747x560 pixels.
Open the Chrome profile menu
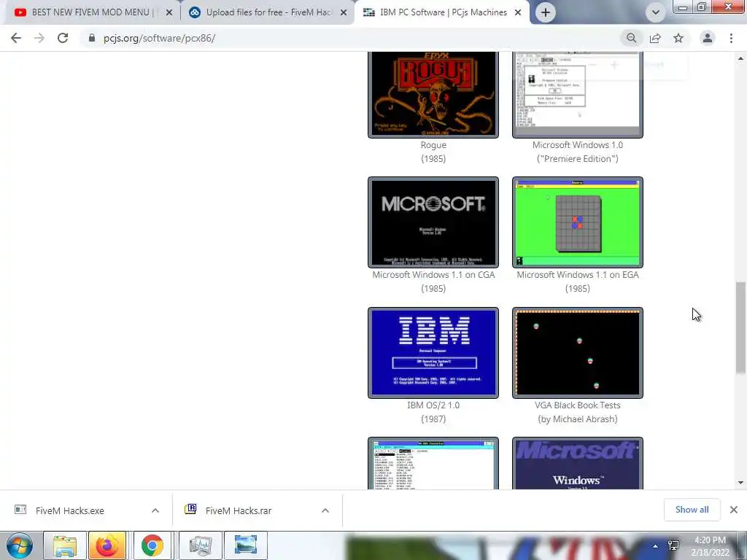[708, 38]
